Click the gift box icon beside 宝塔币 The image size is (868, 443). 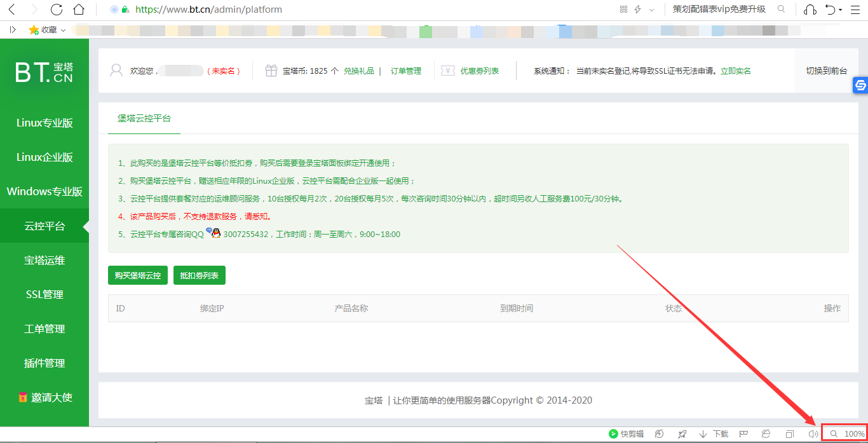click(x=271, y=71)
